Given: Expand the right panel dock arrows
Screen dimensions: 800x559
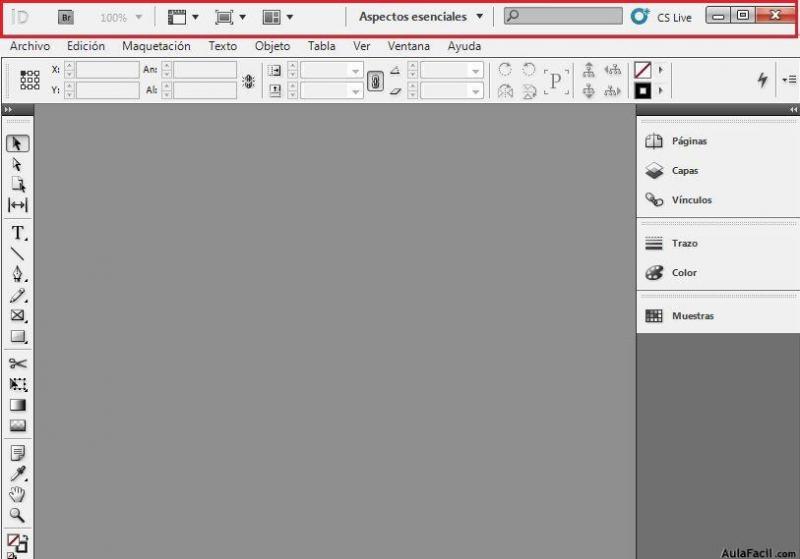Looking at the screenshot, I should [793, 109].
